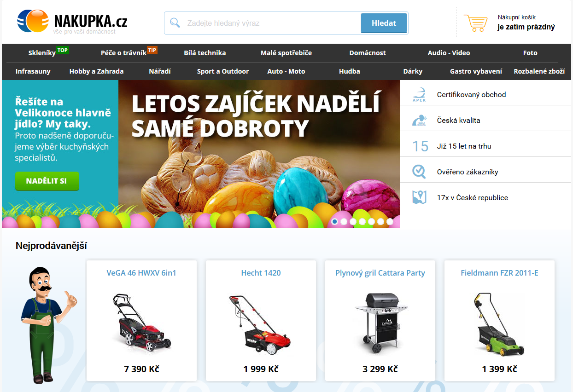Click the 15 years on market icon

coord(420,146)
